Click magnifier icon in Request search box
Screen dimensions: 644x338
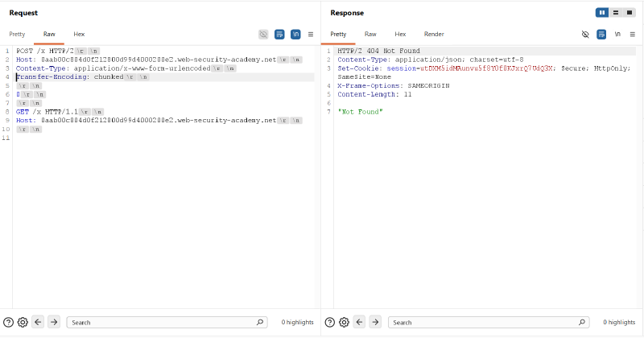coord(260,323)
